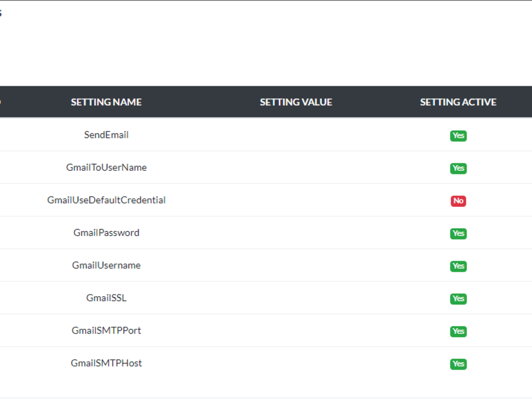Select the GmailUseDefaultCredential setting name
Viewport: 532px width, 399px height.
(x=106, y=200)
